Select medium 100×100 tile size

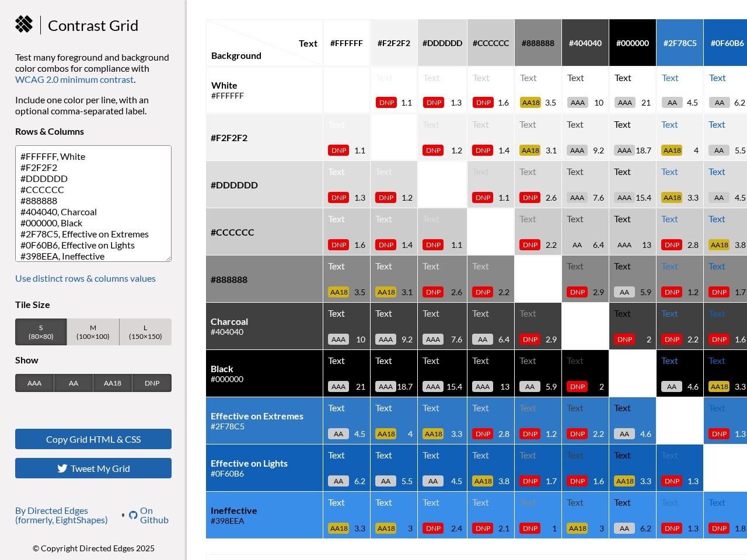tap(93, 332)
